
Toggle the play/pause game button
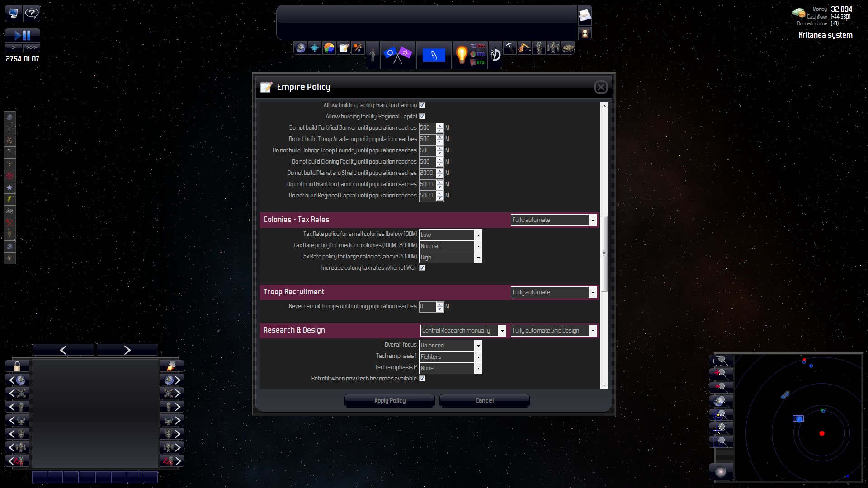tap(22, 36)
